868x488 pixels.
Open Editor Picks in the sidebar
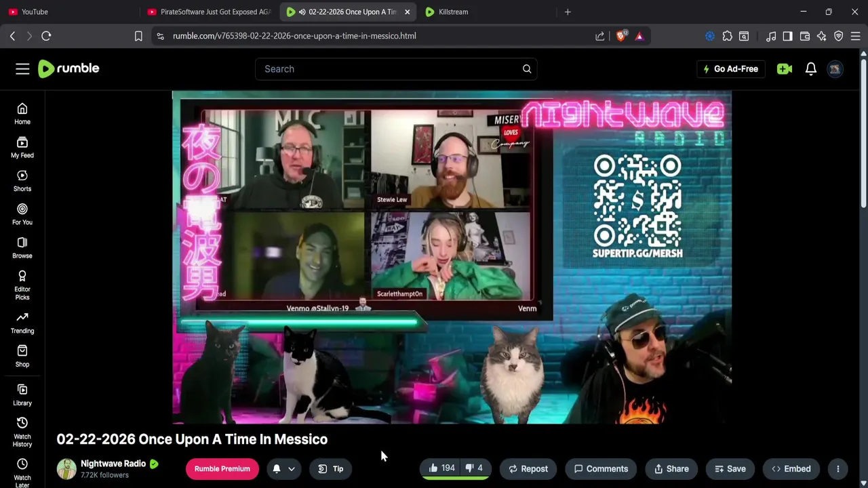[x=22, y=285]
